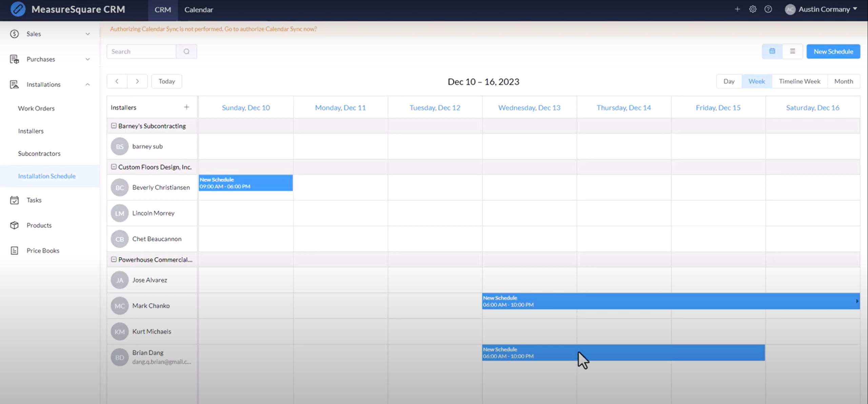
Task: Click the plus icon in top bar
Action: [x=737, y=9]
